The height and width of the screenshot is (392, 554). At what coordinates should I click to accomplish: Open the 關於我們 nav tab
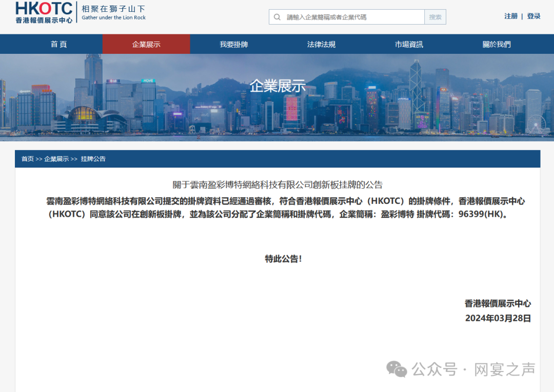[497, 44]
